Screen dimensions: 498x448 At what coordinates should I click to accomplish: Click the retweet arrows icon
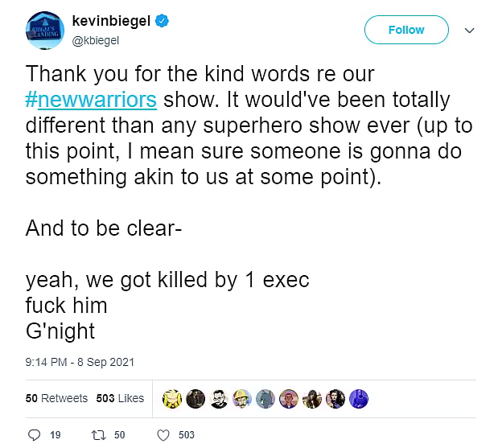98,435
